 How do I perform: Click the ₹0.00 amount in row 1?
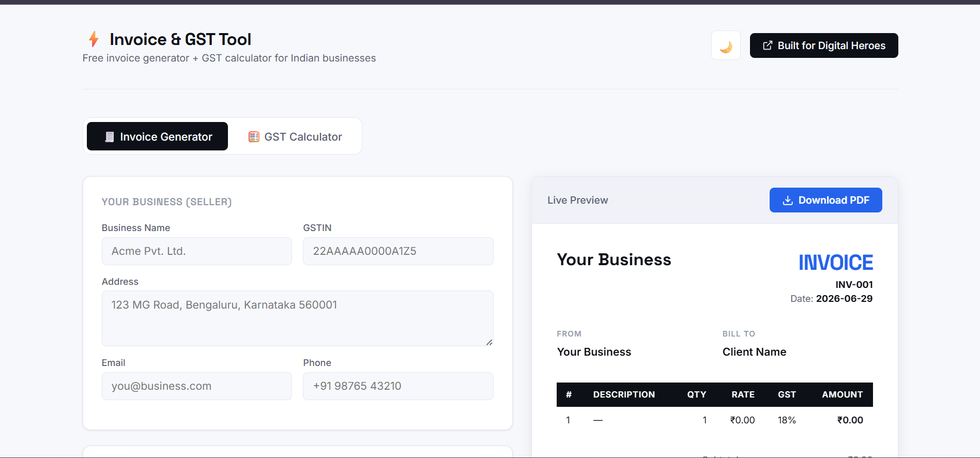pyautogui.click(x=850, y=420)
